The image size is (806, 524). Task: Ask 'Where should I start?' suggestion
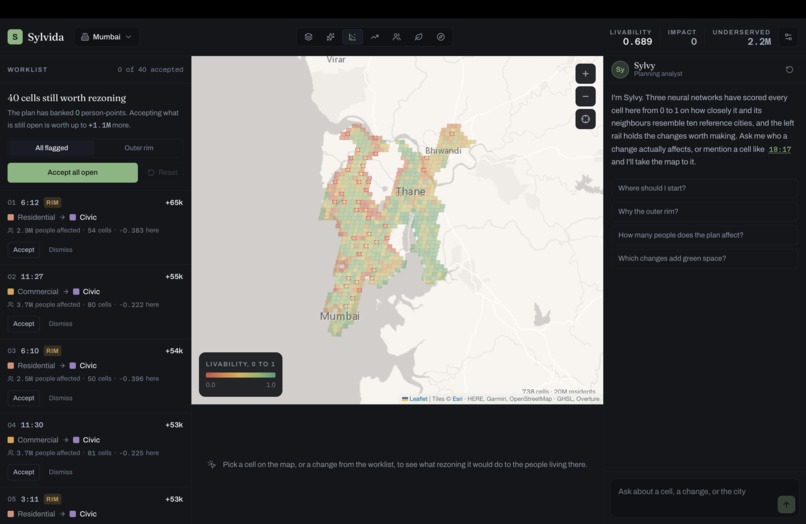click(704, 188)
